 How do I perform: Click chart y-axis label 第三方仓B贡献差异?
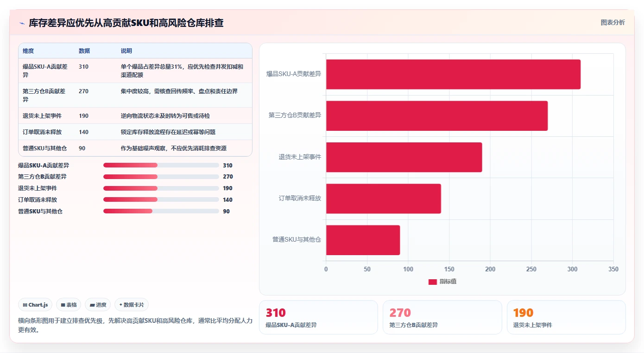coord(295,115)
